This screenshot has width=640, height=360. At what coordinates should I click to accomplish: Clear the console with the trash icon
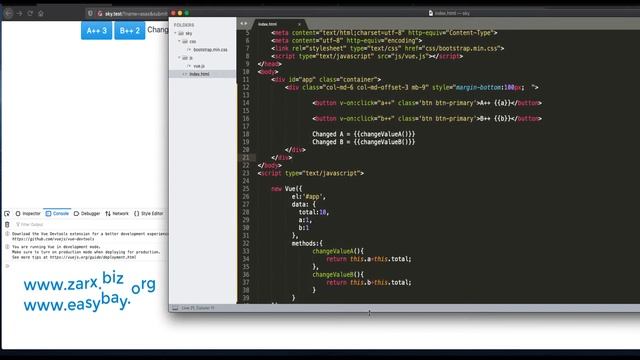tap(7, 224)
